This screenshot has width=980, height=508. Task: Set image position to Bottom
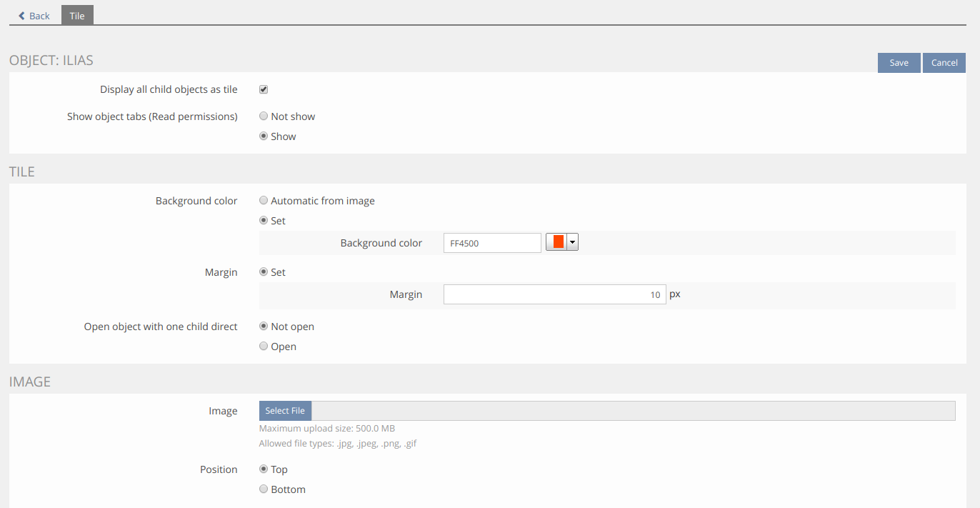264,489
